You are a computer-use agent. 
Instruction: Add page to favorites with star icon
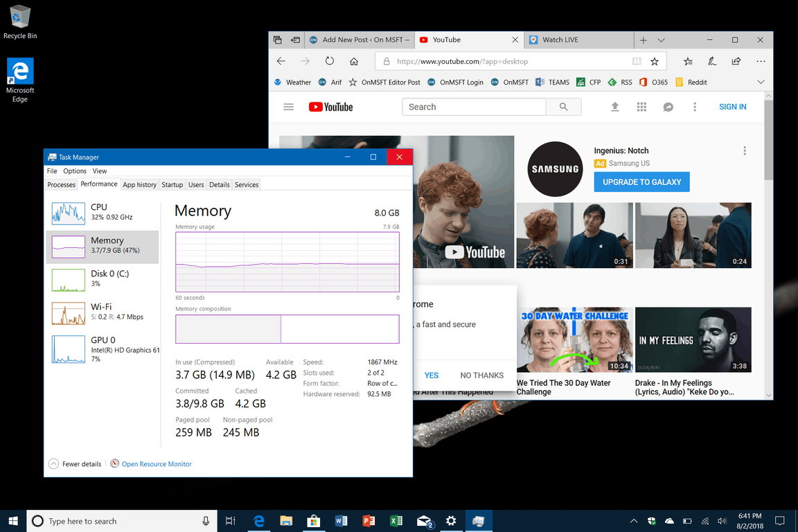coord(655,61)
